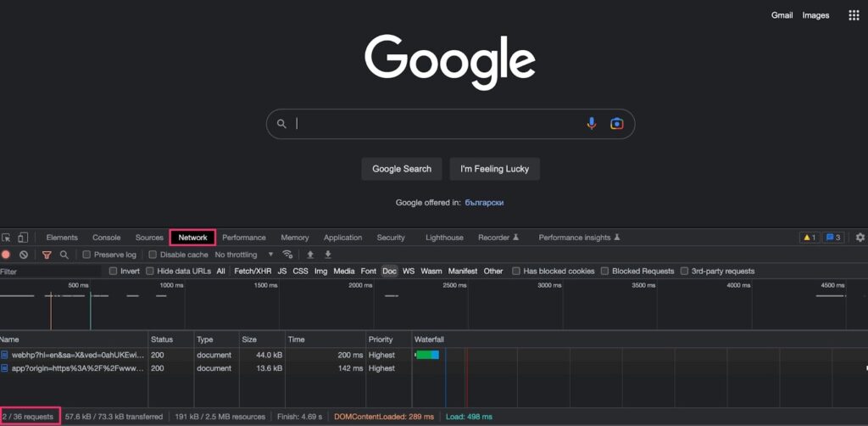Sort requests by Size column
The height and width of the screenshot is (426, 868).
pos(262,339)
